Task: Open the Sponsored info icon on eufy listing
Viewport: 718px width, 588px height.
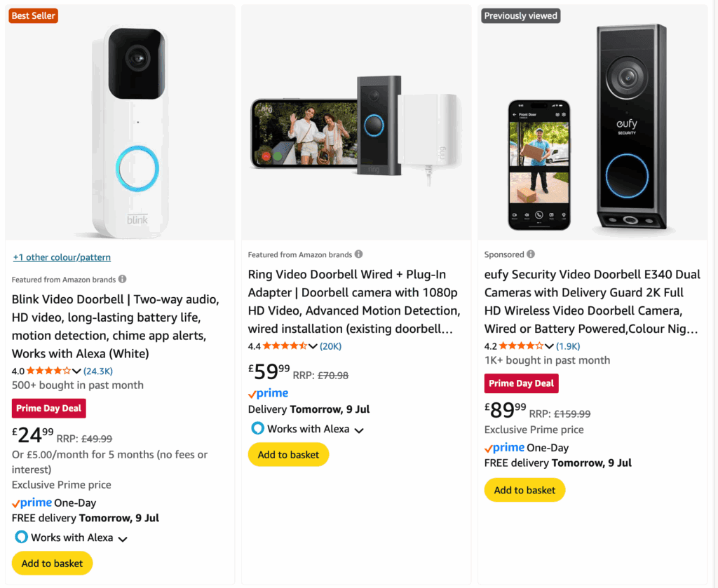Action: [x=531, y=254]
